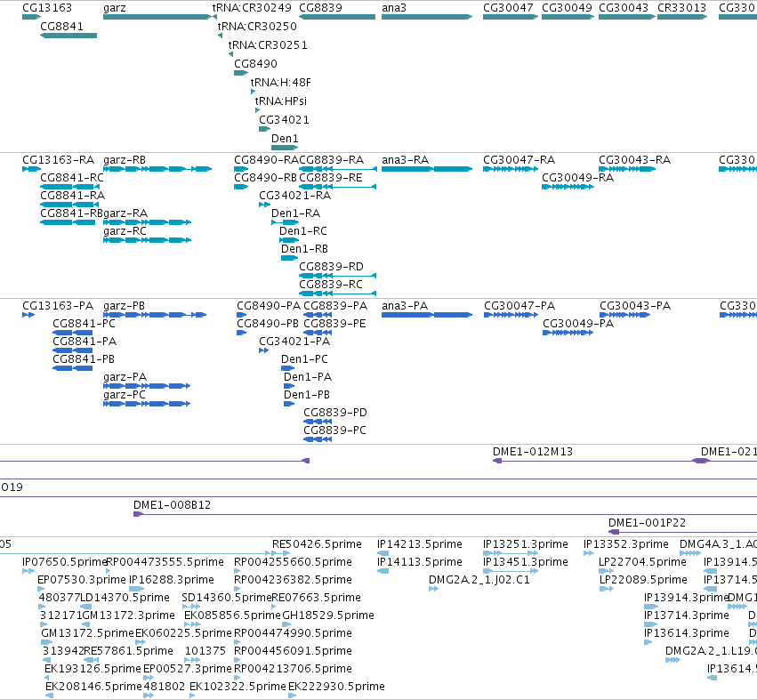
Task: Open the 'IP13352.3prime' EST label
Action: point(625,544)
